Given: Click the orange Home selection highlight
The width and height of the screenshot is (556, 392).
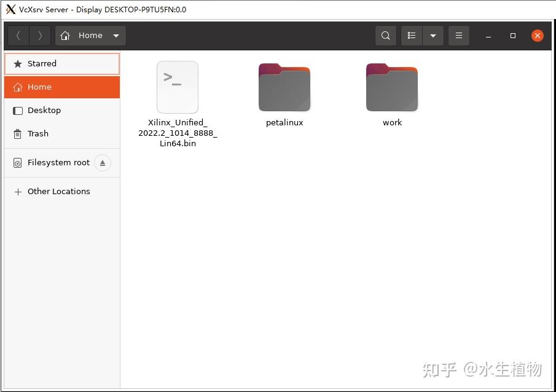Looking at the screenshot, I should pyautogui.click(x=61, y=87).
